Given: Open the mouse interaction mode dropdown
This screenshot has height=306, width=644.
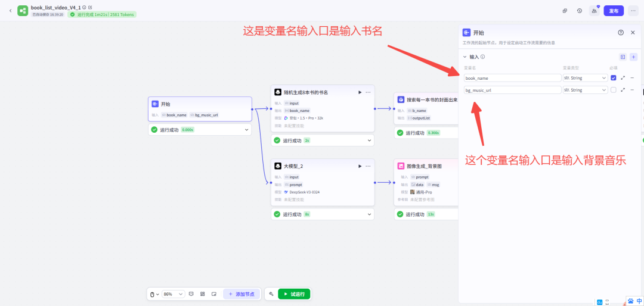Looking at the screenshot, I should coord(154,294).
